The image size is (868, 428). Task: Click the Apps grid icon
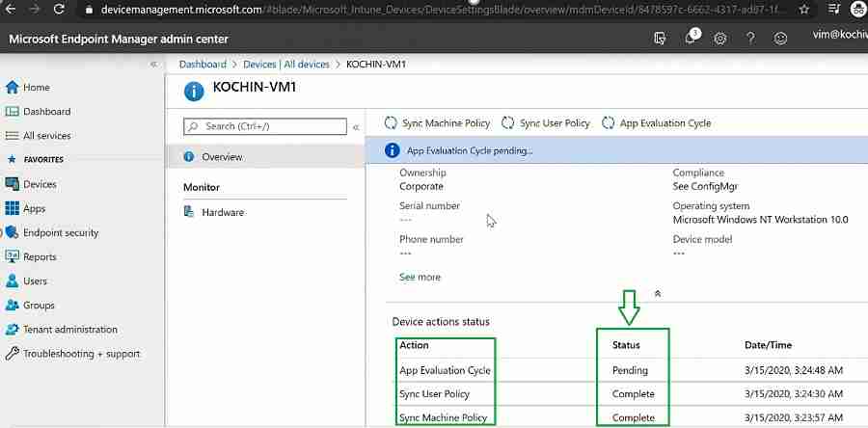tap(13, 208)
